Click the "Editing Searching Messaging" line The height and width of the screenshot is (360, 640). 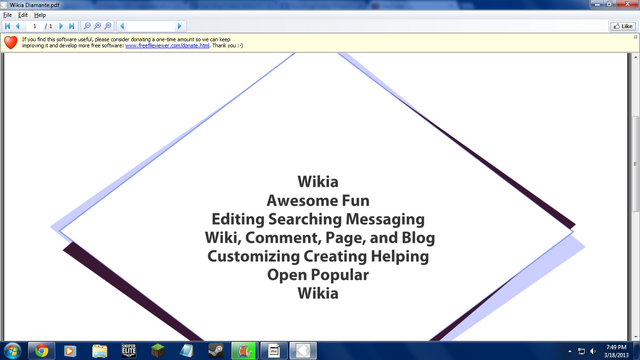tap(318, 220)
